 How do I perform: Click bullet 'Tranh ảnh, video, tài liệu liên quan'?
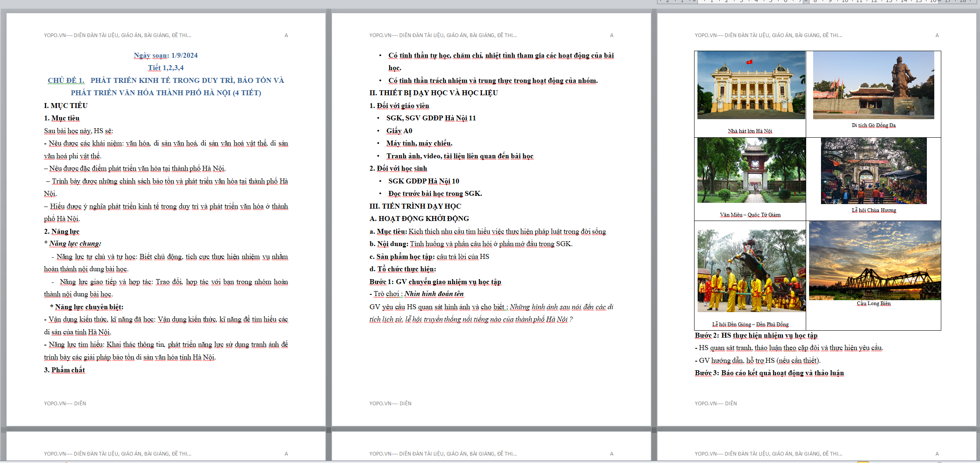[x=460, y=156]
